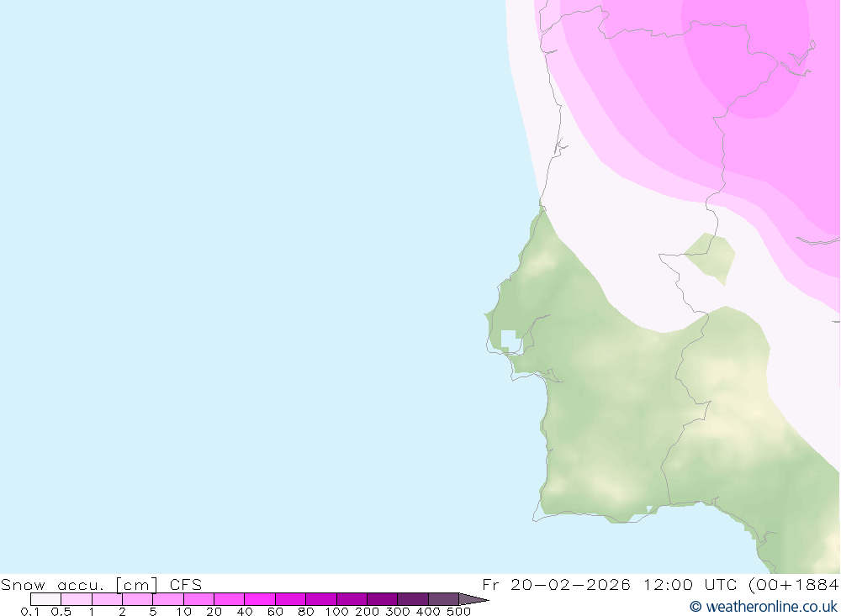Click the 'Snow accu. [cm] CFS' title text
841x616 pixels.
point(102,584)
